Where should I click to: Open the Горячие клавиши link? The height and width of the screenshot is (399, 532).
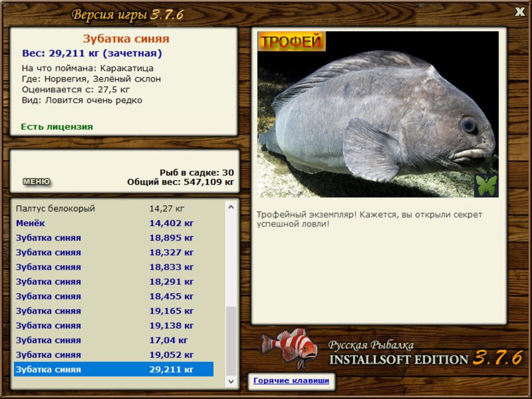[x=291, y=380]
